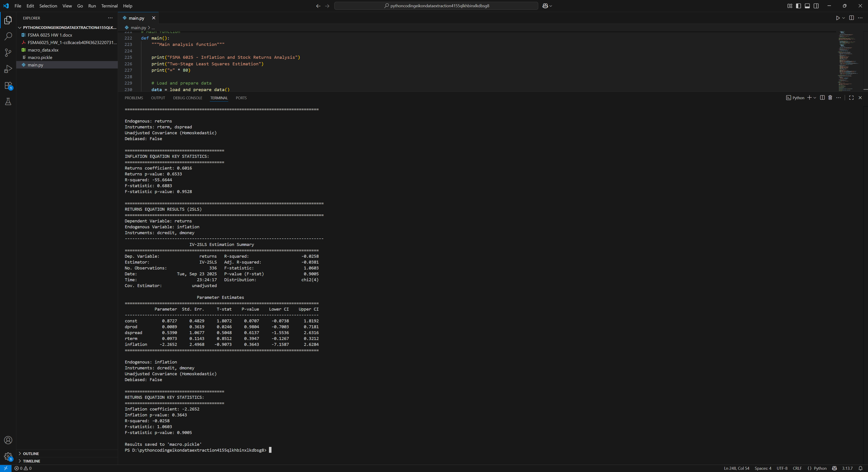Open macro_data.xlsx in Explorer
Viewport: 868px width, 472px height.
point(67,50)
